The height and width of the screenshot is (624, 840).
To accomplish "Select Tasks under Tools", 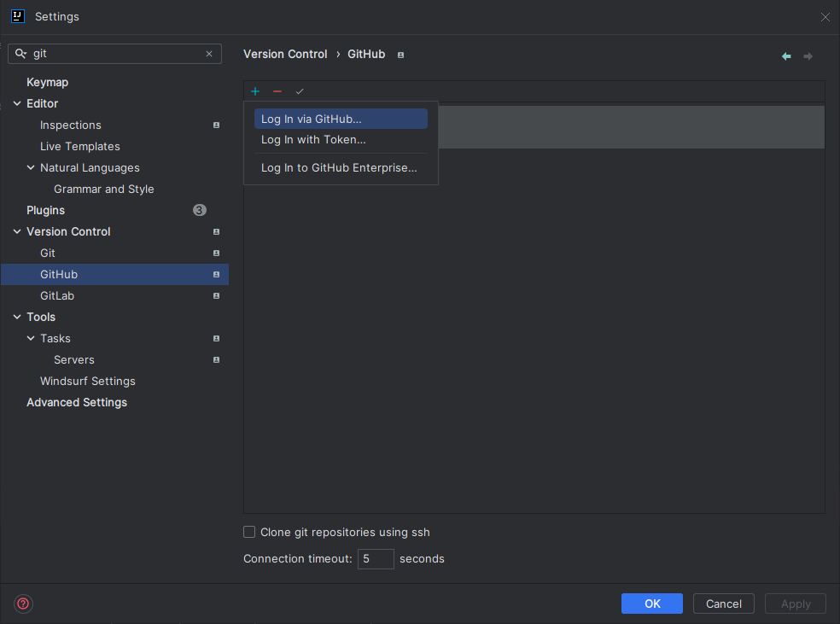I will [55, 339].
